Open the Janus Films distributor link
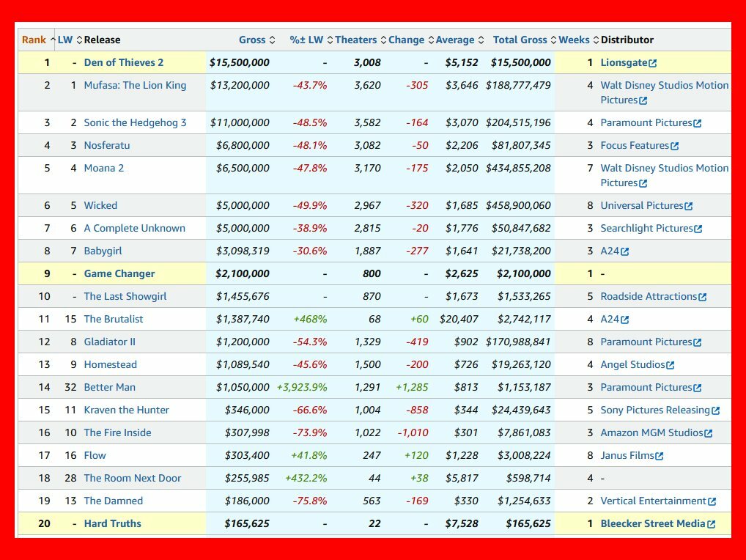Image resolution: width=746 pixels, height=560 pixels. (x=627, y=456)
